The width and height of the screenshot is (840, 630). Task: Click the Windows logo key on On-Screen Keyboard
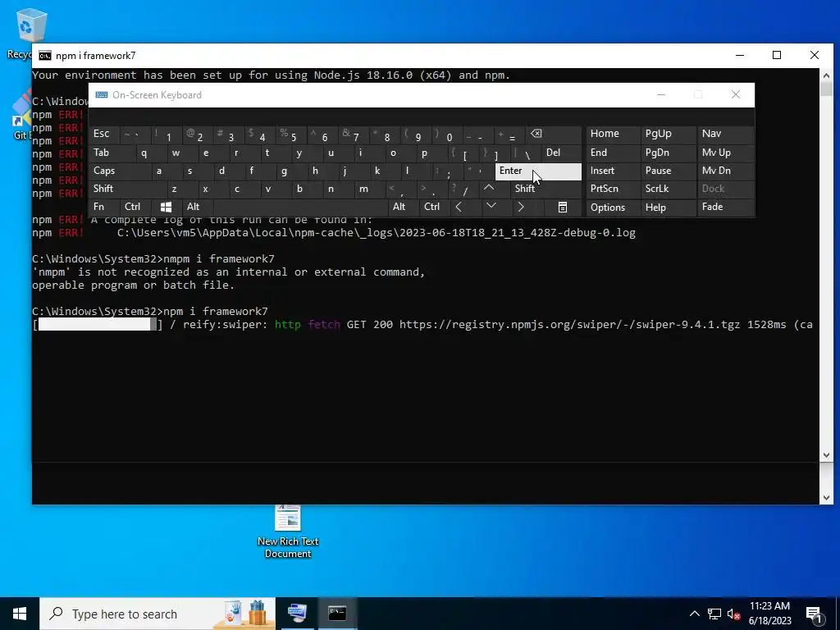tap(166, 207)
